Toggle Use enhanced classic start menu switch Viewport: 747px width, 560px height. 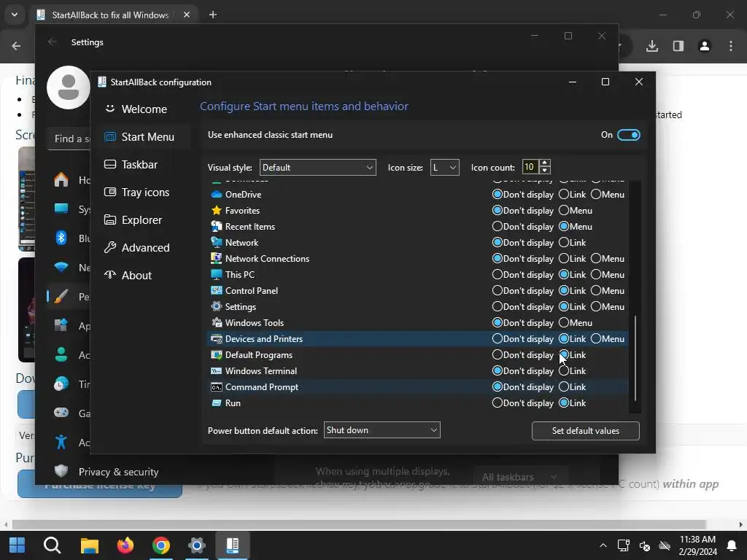pyautogui.click(x=628, y=135)
